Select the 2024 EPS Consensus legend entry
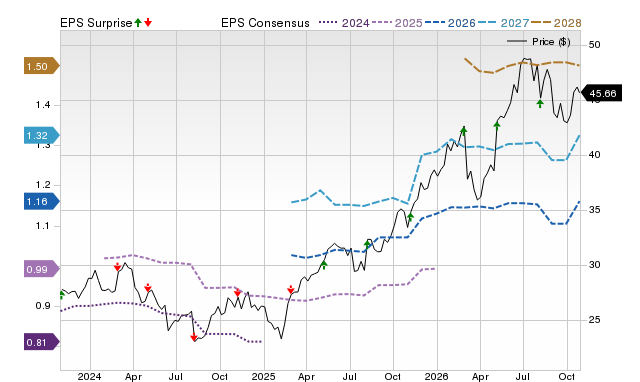 pyautogui.click(x=344, y=23)
